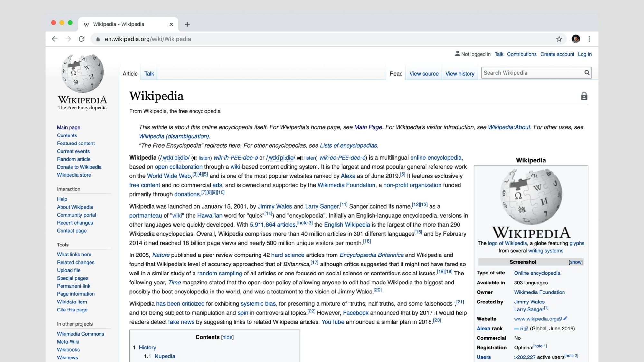Switch to the Talk tab
This screenshot has width=644, height=362.
click(148, 73)
